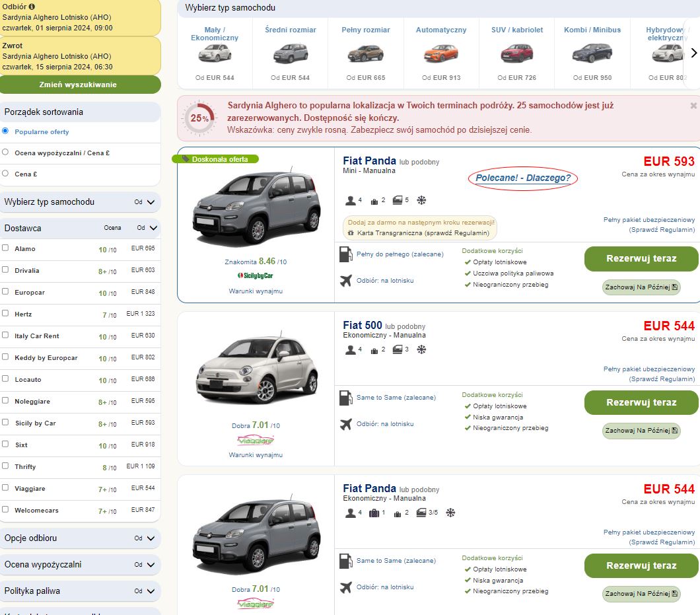Click Pełny pakiet ubezpieczeniowy link on Fiat 500
Screen dimensions: 700x615
pos(649,374)
